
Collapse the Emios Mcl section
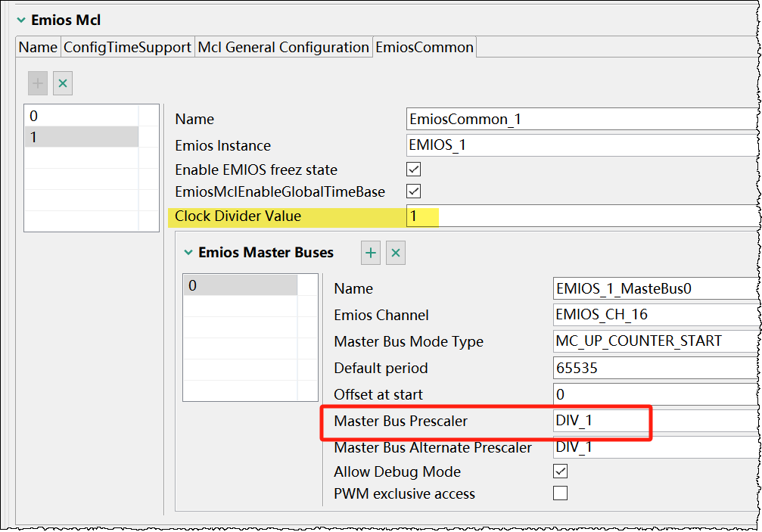tap(21, 20)
